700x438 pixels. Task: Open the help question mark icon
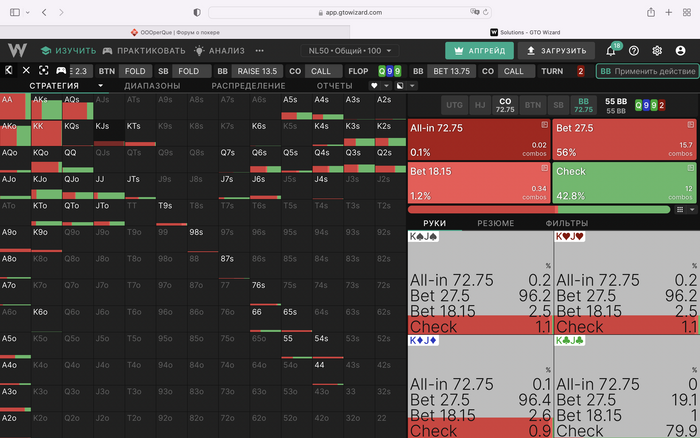[x=633, y=50]
